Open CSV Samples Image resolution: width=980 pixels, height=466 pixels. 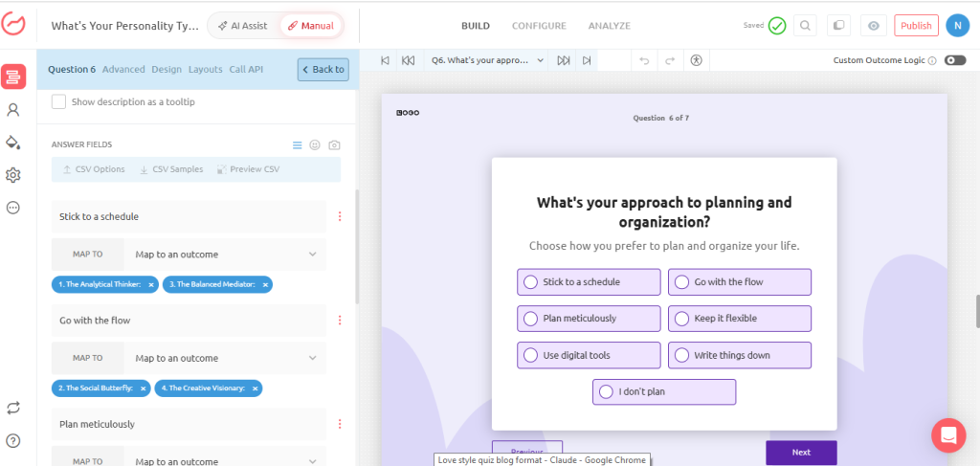coord(171,169)
